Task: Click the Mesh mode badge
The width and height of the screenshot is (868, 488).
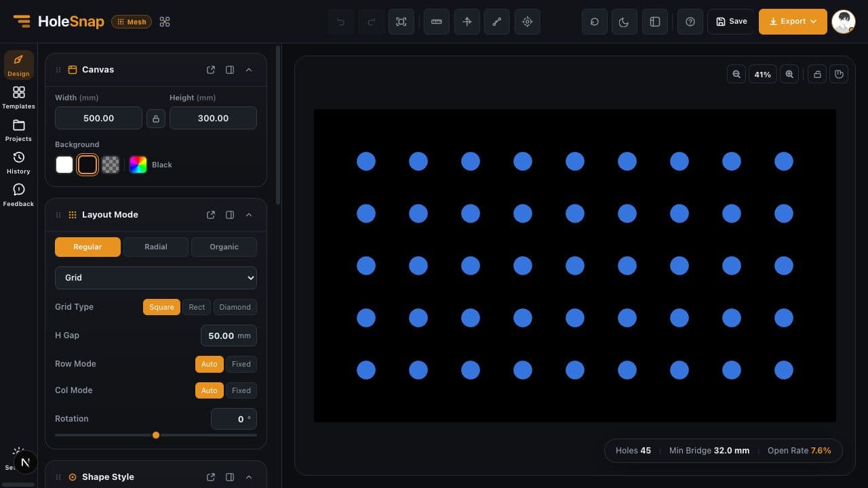Action: tap(132, 22)
